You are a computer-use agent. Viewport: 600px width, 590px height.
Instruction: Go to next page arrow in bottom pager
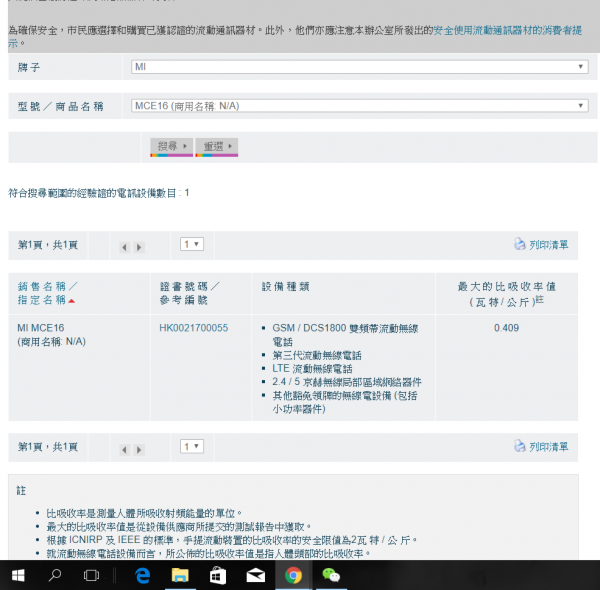point(139,450)
